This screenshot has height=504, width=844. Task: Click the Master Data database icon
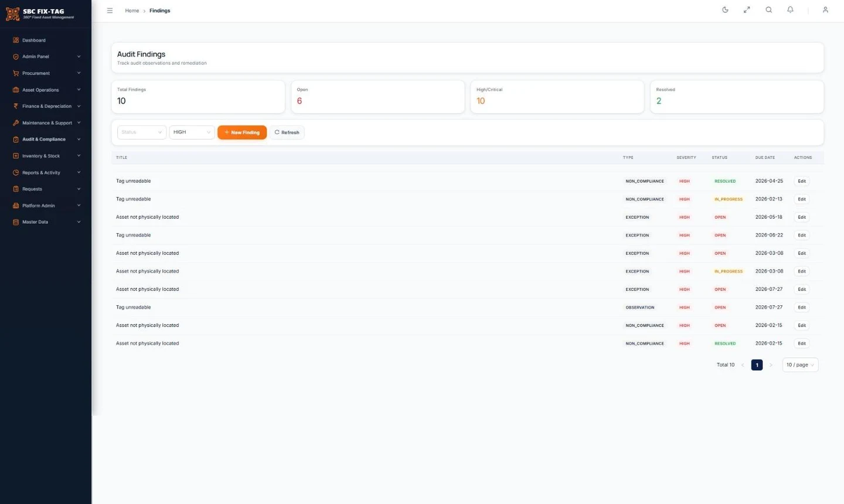point(16,222)
